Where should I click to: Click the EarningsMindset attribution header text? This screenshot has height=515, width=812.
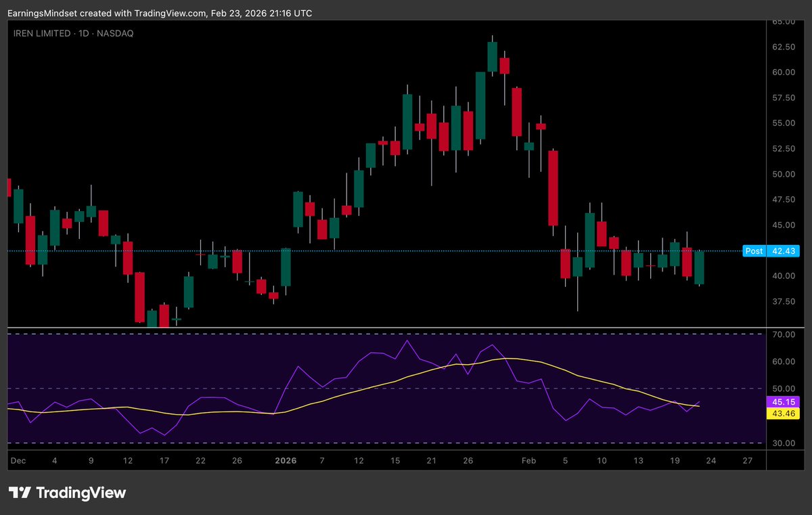(x=160, y=13)
